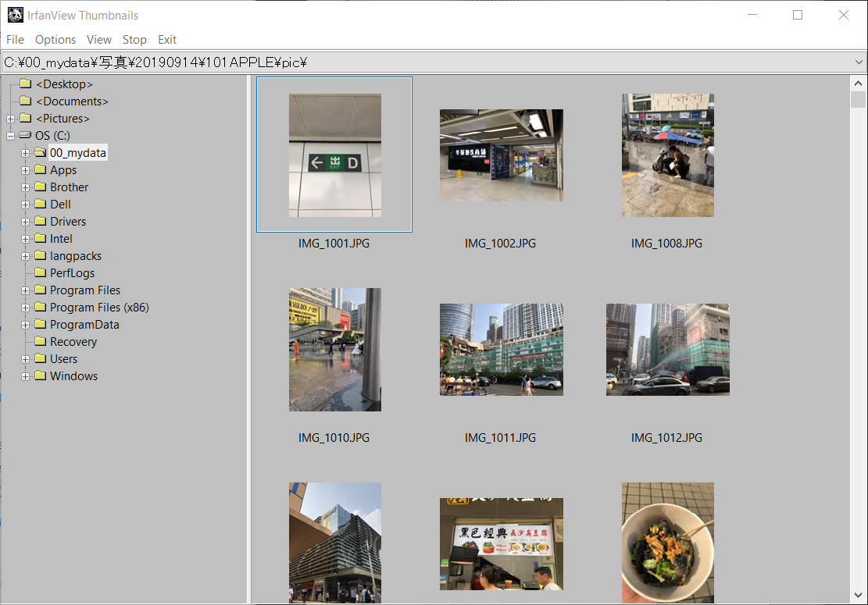The image size is (868, 605).
Task: Click the open 00_mydata folder icon
Action: pos(41,152)
